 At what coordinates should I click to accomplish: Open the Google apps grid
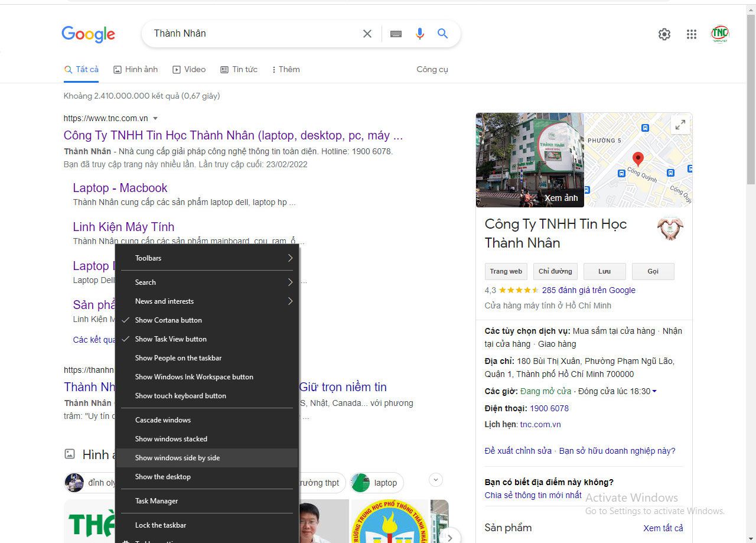(x=692, y=34)
